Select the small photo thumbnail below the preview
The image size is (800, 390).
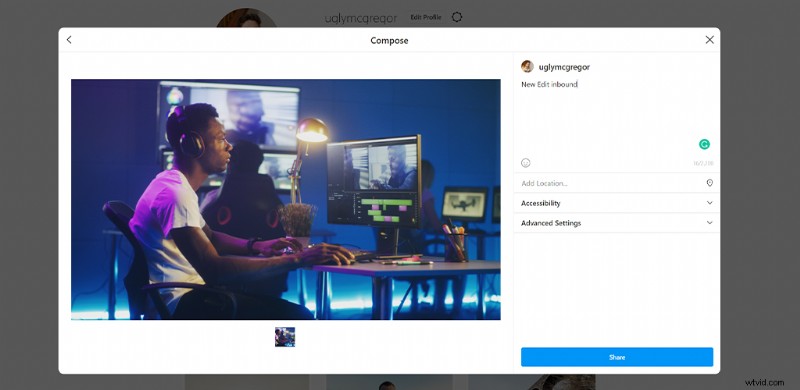click(285, 337)
